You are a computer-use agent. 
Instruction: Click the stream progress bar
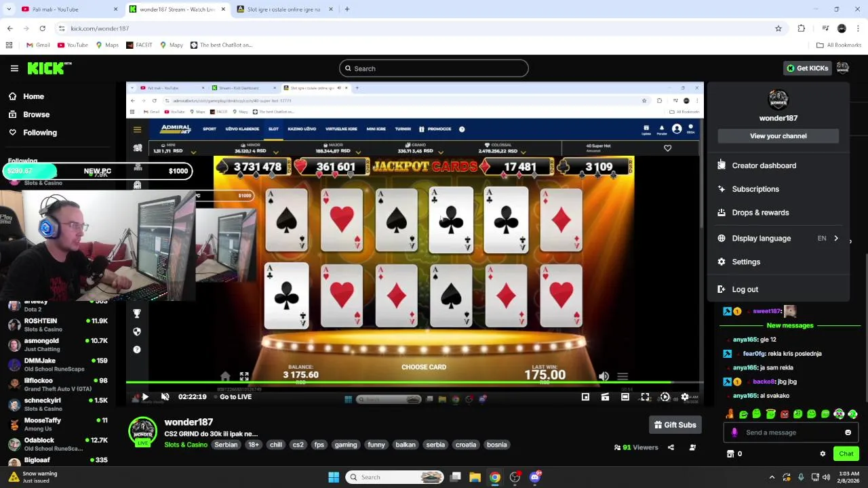coord(414,383)
